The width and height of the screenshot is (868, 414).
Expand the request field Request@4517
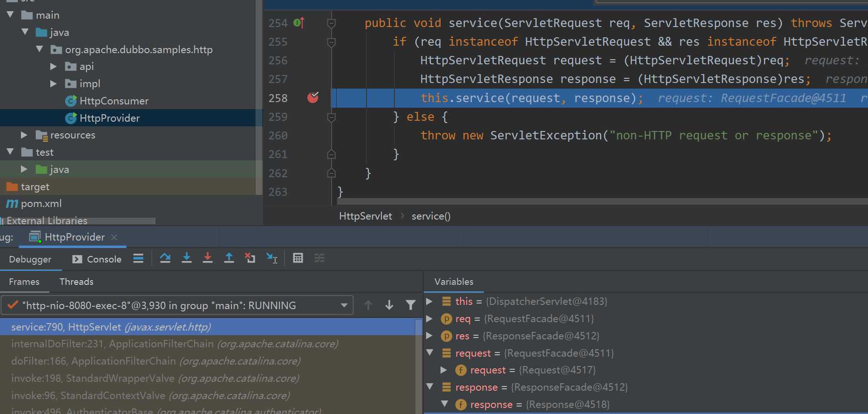pyautogui.click(x=444, y=370)
